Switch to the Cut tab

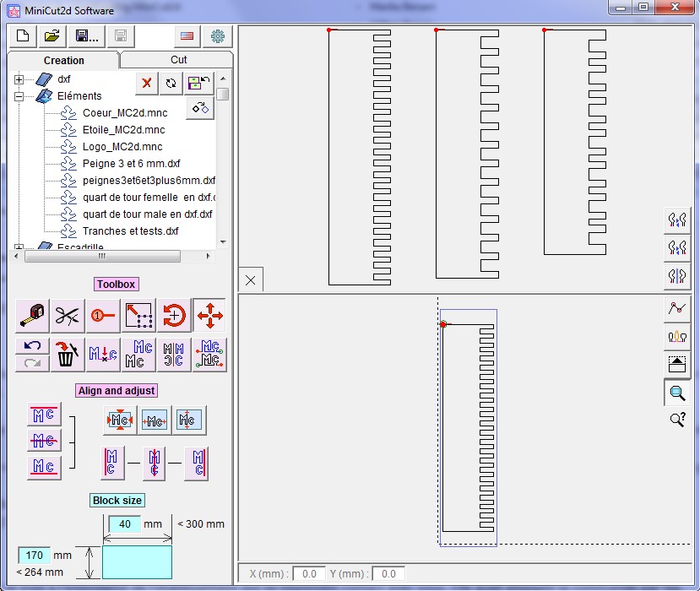178,60
